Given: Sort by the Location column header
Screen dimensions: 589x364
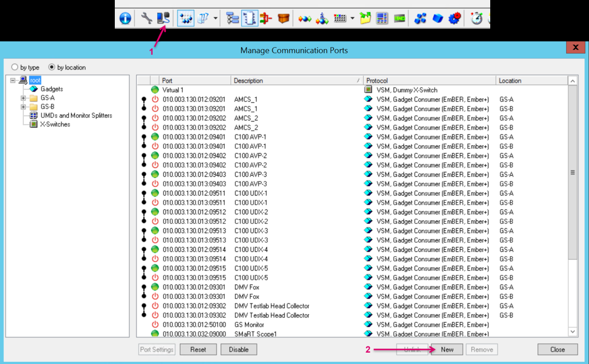Looking at the screenshot, I should point(531,81).
